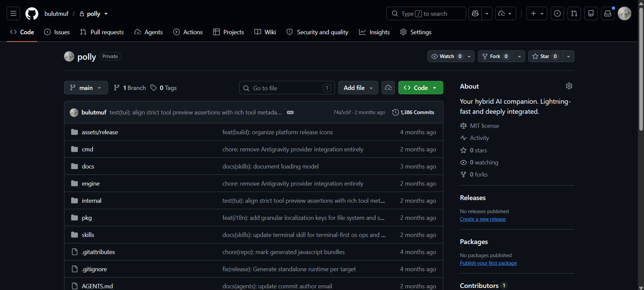Switch to the Code tab

[22, 32]
